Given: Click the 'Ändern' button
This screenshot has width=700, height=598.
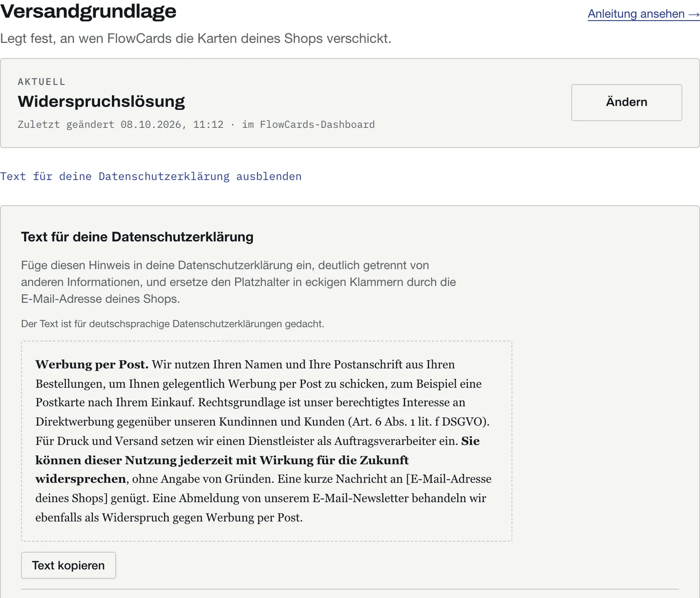Looking at the screenshot, I should [626, 102].
